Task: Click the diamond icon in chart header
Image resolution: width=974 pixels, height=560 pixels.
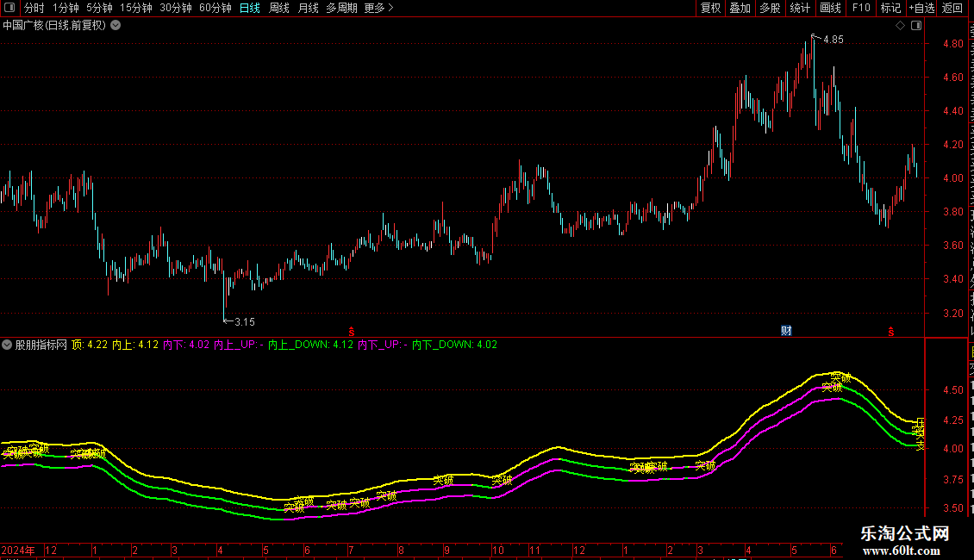Action: (900, 26)
